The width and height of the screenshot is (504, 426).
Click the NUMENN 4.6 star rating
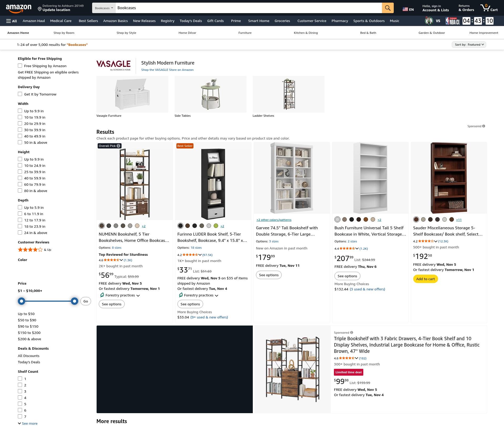(111, 260)
